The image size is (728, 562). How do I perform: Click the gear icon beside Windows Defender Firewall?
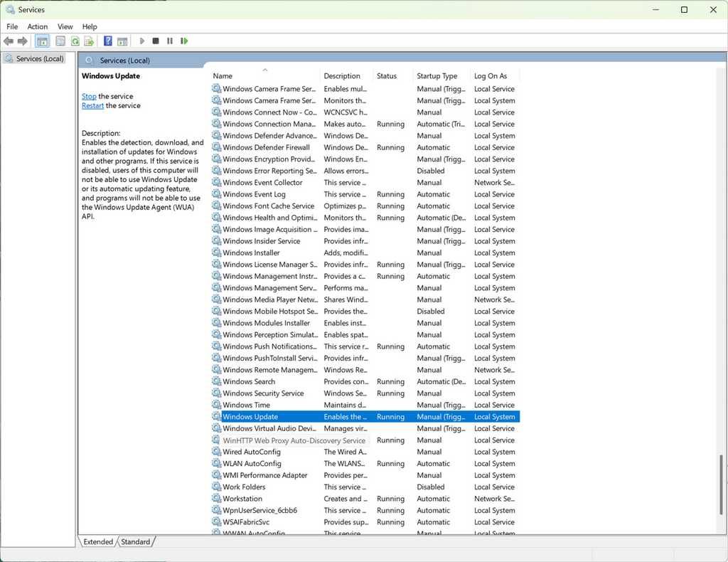[216, 147]
